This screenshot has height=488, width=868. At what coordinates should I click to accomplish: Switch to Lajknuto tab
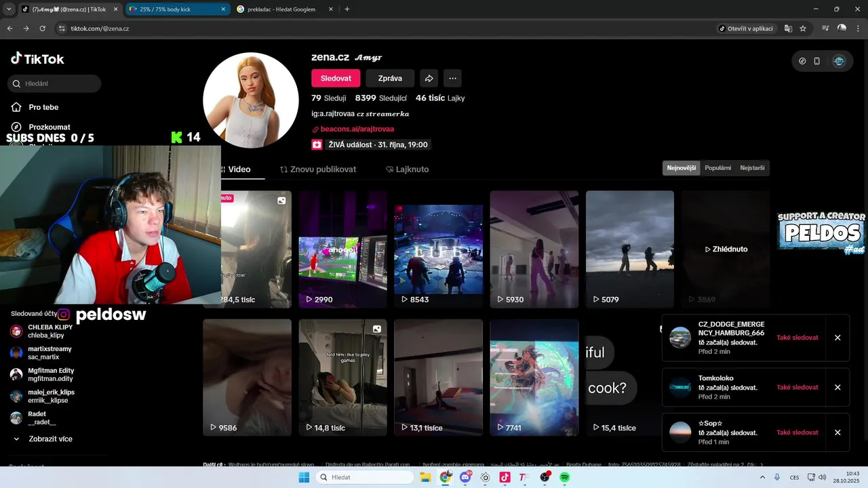tap(407, 169)
